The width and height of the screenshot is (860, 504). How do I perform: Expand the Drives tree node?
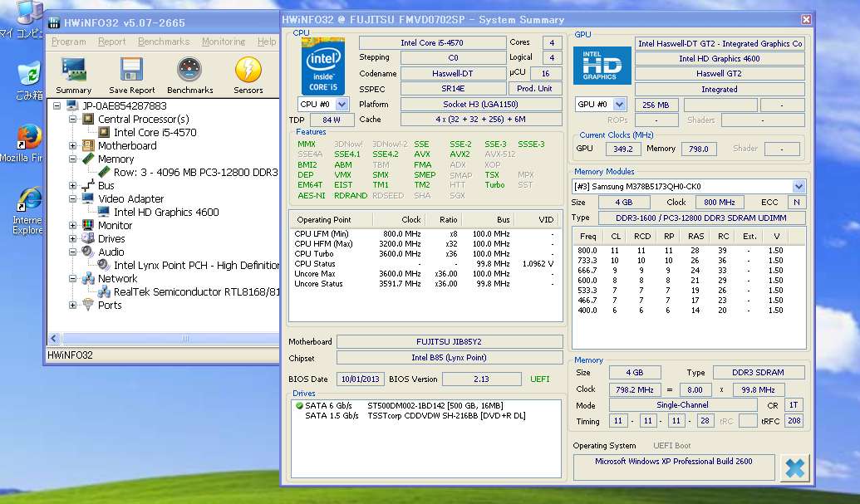(74, 239)
